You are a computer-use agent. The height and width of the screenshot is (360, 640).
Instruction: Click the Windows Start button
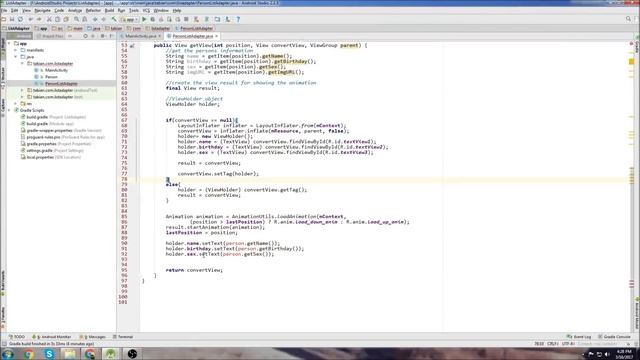(x=8, y=353)
